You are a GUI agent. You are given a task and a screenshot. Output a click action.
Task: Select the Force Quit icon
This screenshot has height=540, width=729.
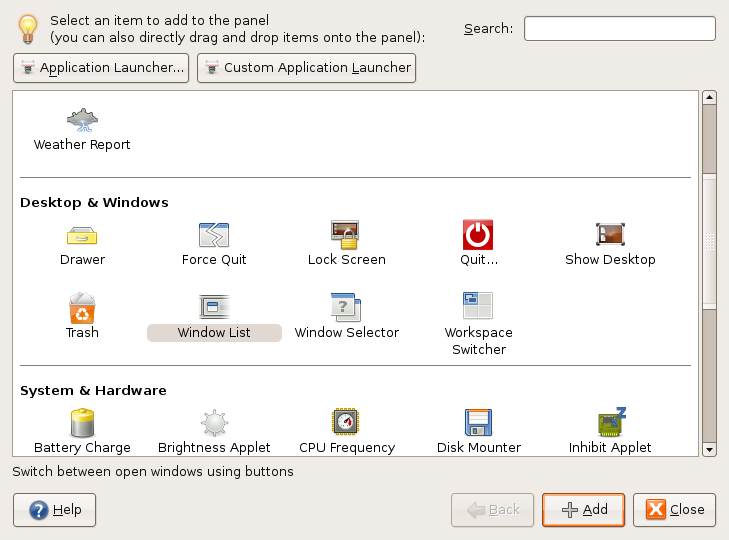(214, 235)
